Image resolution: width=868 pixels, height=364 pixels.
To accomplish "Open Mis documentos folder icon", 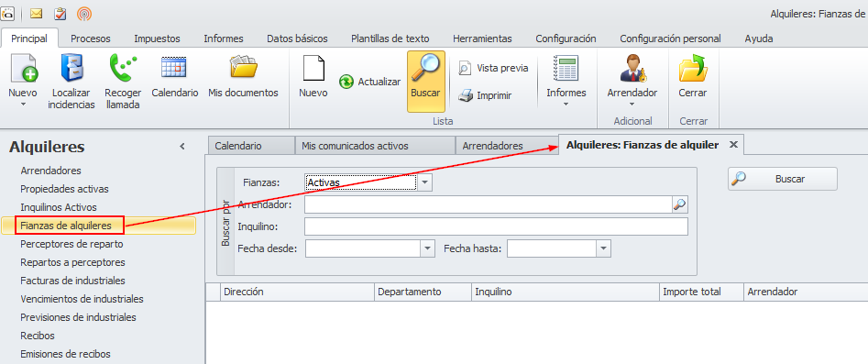I will (243, 68).
